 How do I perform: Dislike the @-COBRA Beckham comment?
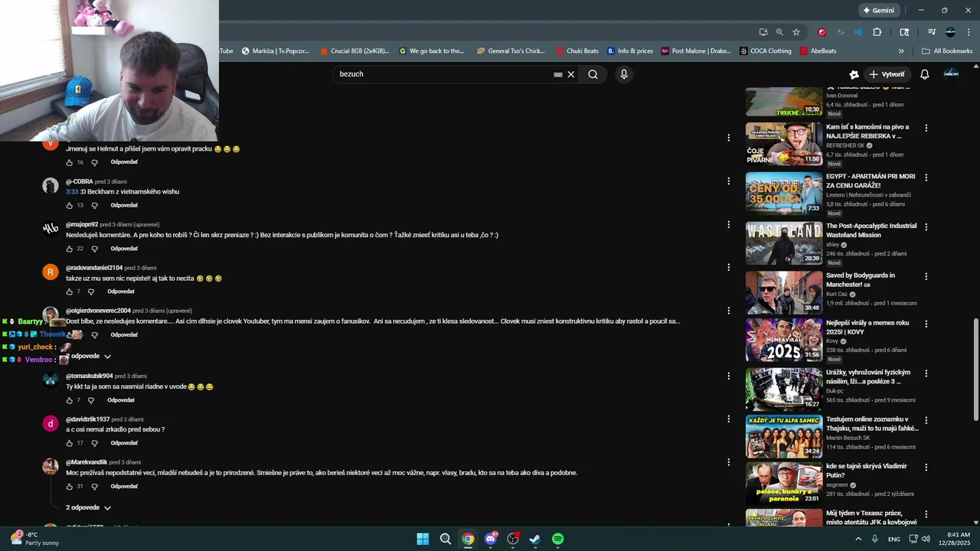[95, 205]
